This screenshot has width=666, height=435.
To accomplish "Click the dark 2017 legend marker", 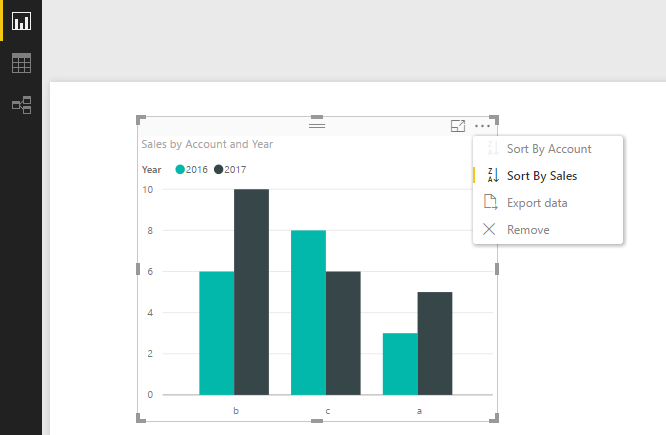I will click(x=218, y=169).
